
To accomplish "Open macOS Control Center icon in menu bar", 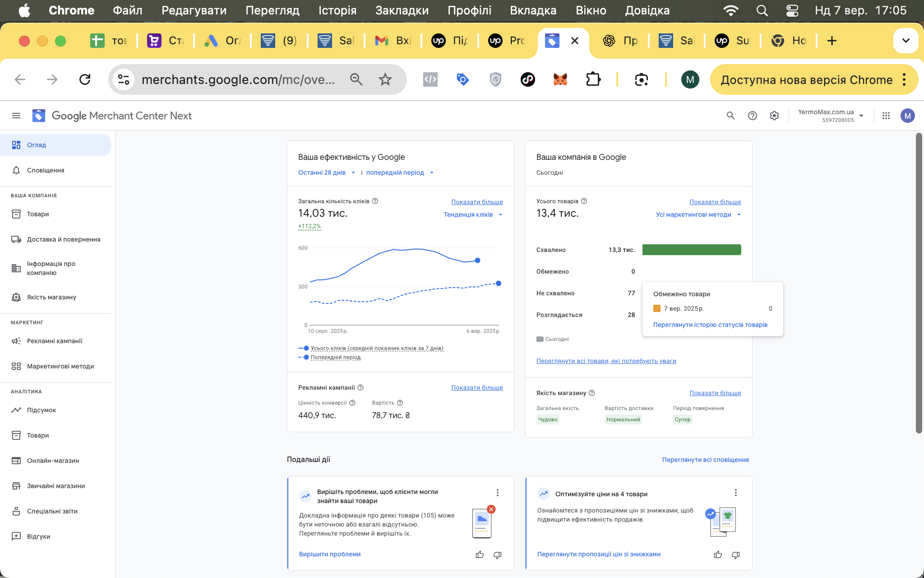I will click(x=792, y=10).
